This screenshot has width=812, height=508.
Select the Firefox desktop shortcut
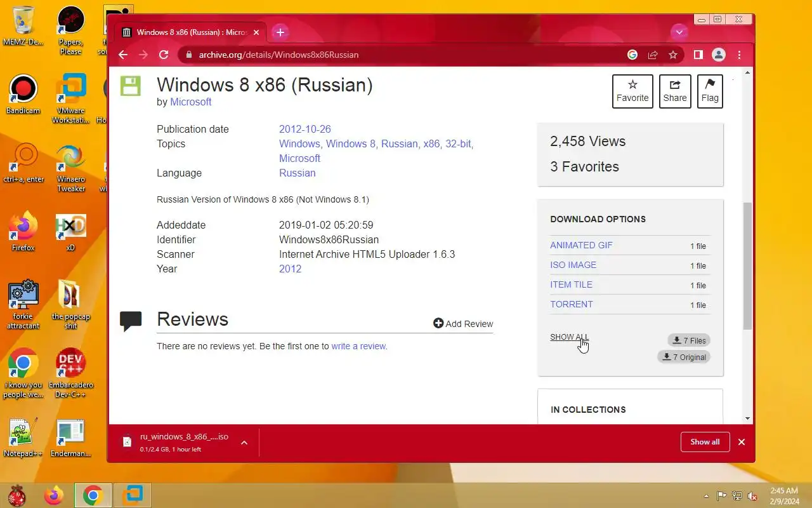[23, 232]
